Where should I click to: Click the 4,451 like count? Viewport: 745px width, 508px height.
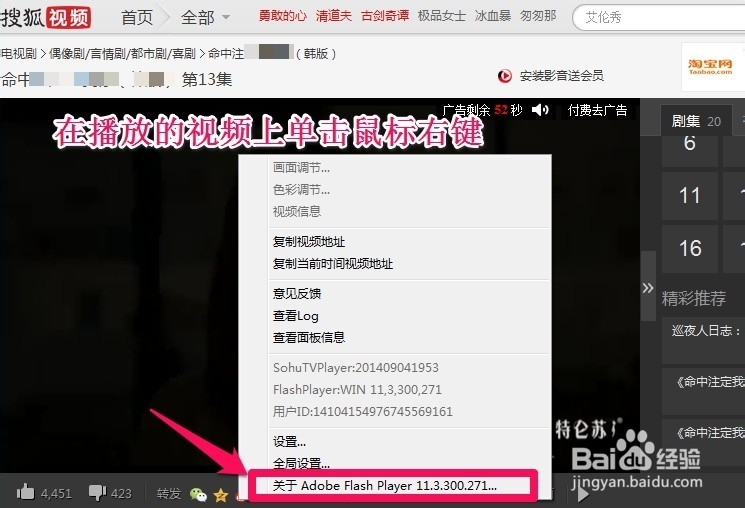click(x=56, y=494)
